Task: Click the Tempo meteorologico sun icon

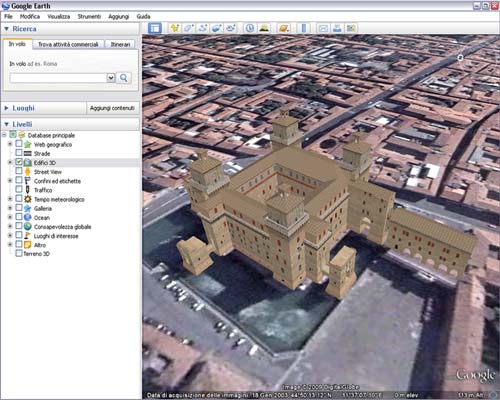Action: pyautogui.click(x=28, y=199)
